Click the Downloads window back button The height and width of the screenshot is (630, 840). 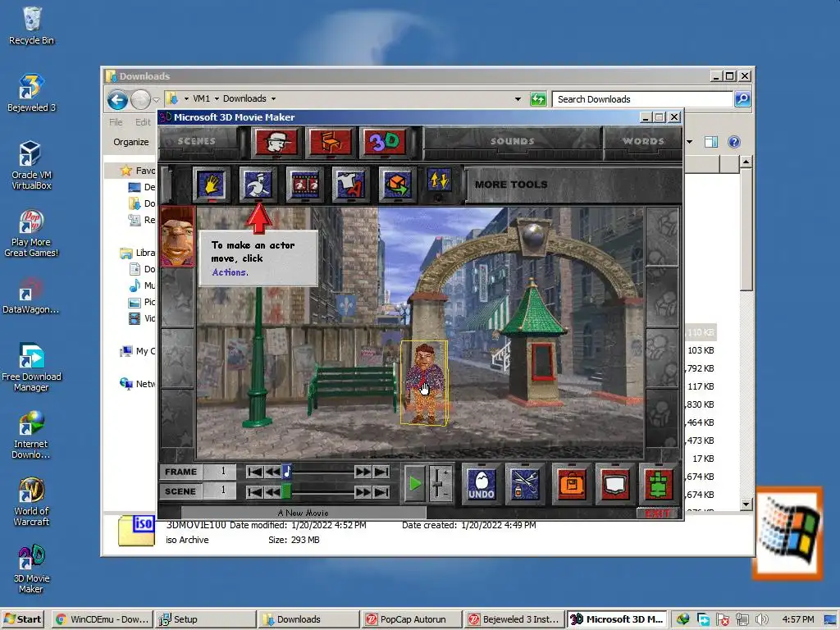tap(117, 99)
